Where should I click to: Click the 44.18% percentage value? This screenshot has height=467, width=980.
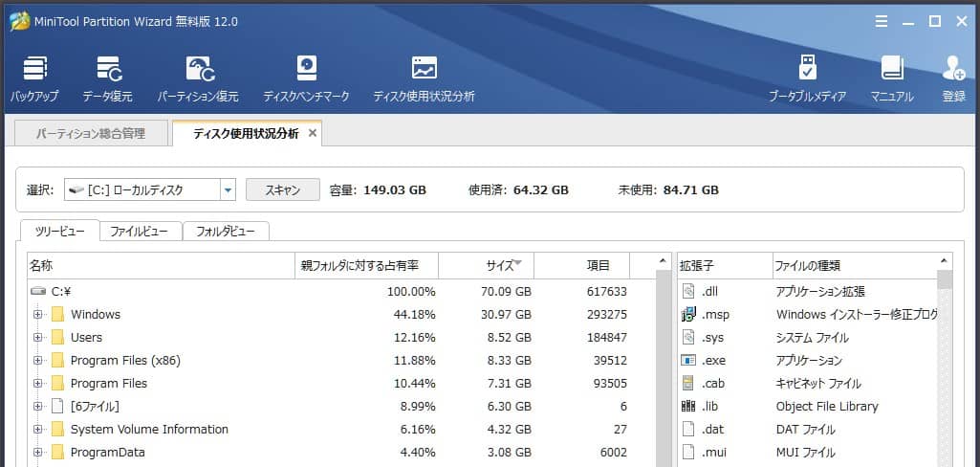point(414,315)
